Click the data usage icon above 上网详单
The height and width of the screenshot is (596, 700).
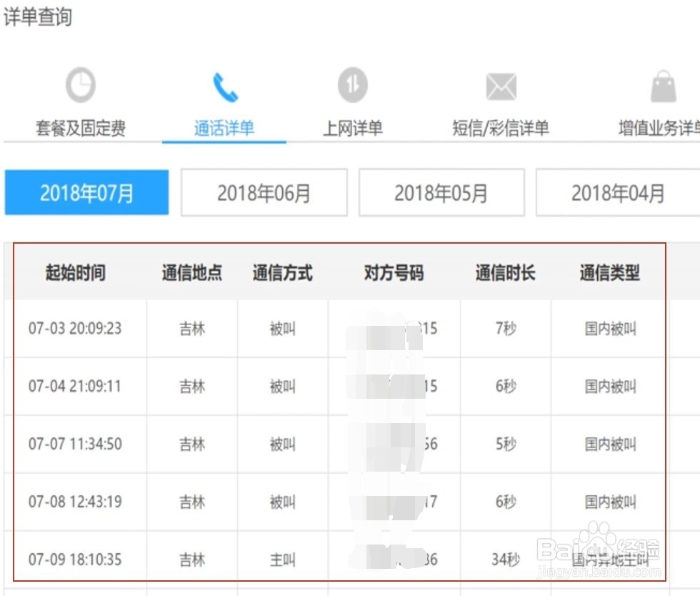pyautogui.click(x=351, y=84)
